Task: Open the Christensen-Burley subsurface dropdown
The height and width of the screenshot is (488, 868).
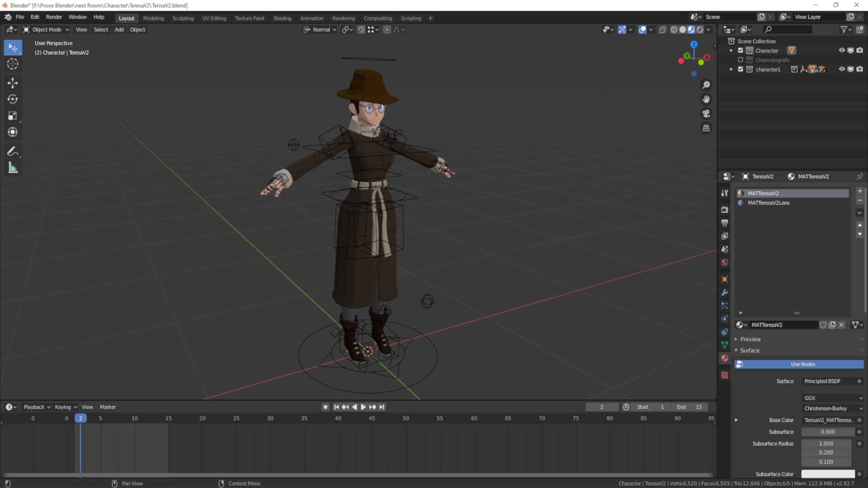Action: click(833, 408)
